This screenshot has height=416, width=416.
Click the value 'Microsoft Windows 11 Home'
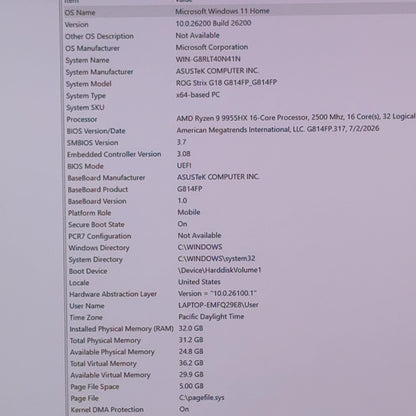coord(222,11)
